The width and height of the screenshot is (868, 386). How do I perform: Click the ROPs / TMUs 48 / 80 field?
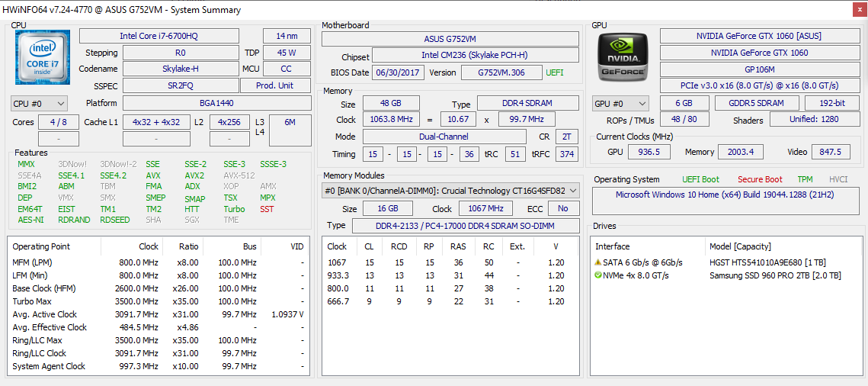pyautogui.click(x=684, y=119)
